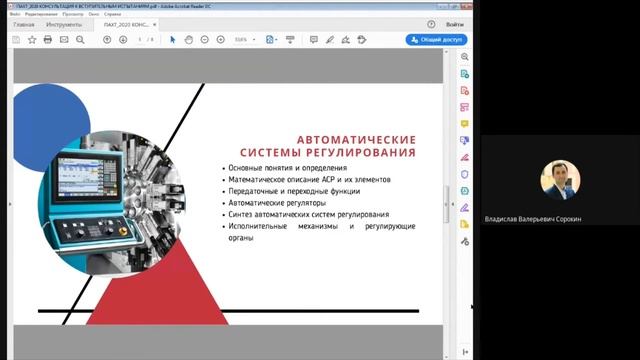
Task: Click the document vertical scrollbar thumb
Action: coord(446,204)
